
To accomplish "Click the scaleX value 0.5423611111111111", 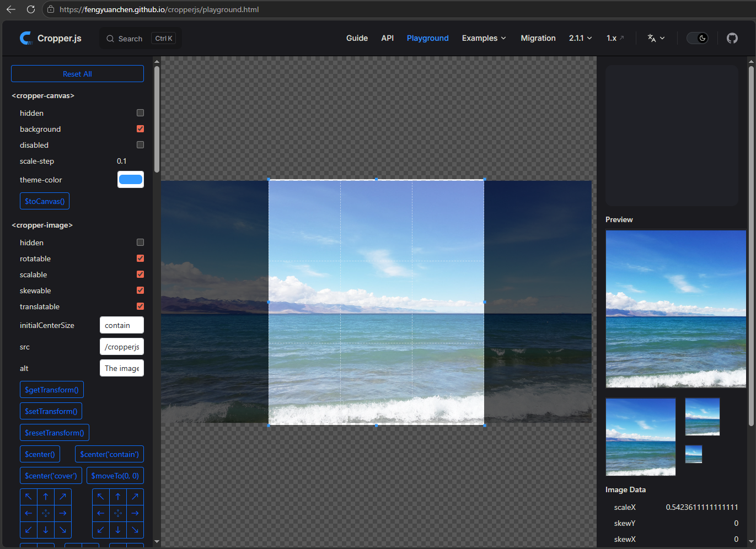I will 702,507.
